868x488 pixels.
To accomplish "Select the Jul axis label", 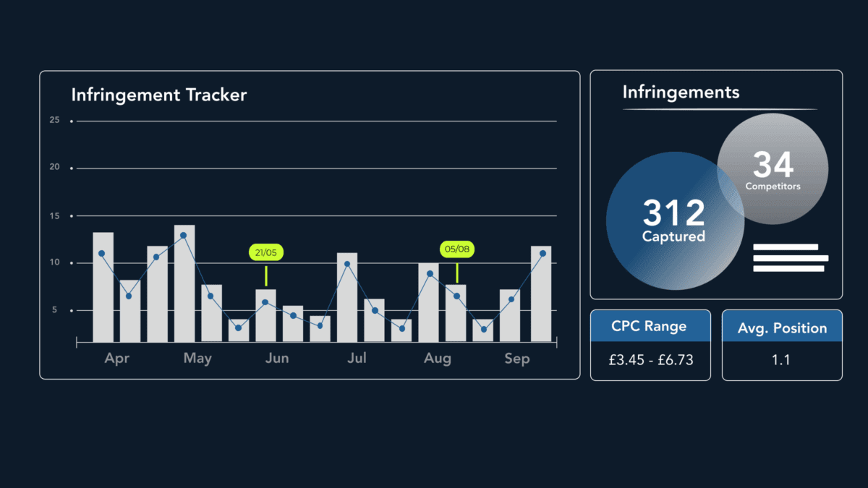I will coord(357,359).
